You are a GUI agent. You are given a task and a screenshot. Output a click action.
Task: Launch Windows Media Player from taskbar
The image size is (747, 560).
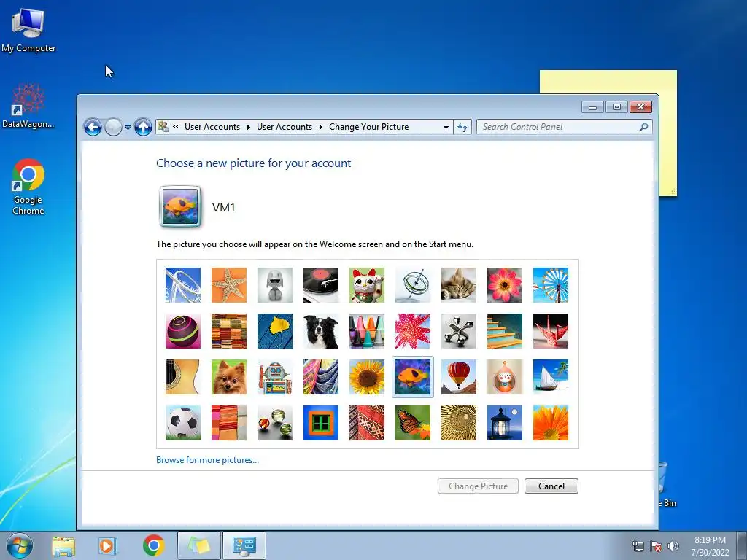point(108,546)
